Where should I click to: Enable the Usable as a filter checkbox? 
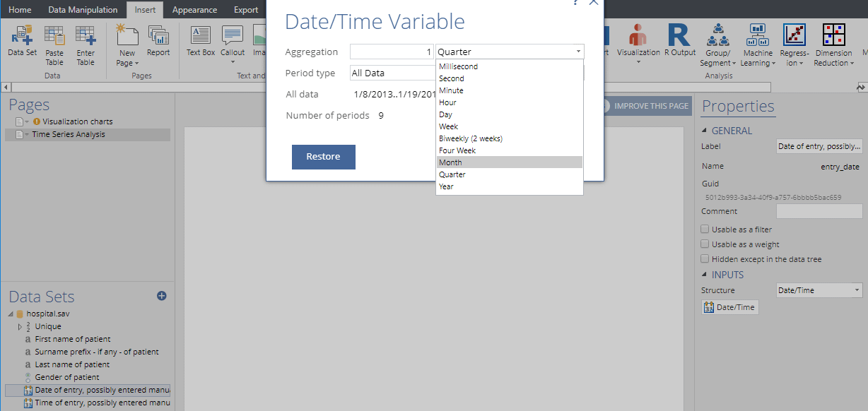click(x=705, y=229)
